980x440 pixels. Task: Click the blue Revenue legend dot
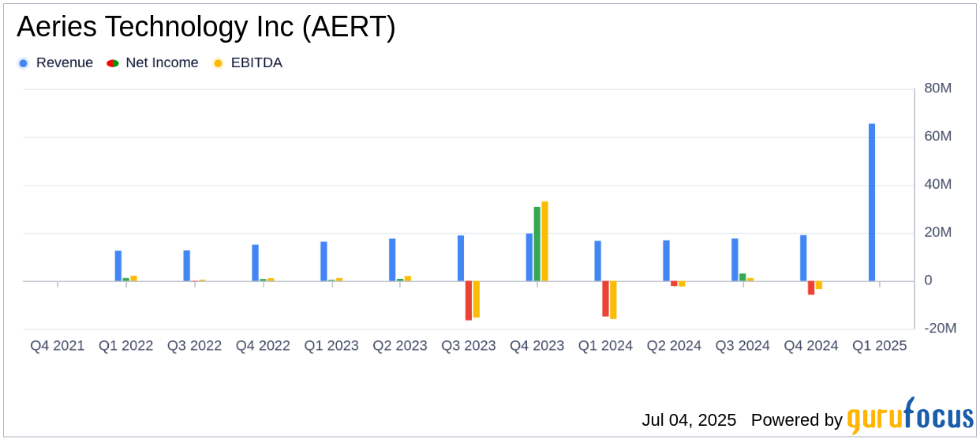point(24,63)
